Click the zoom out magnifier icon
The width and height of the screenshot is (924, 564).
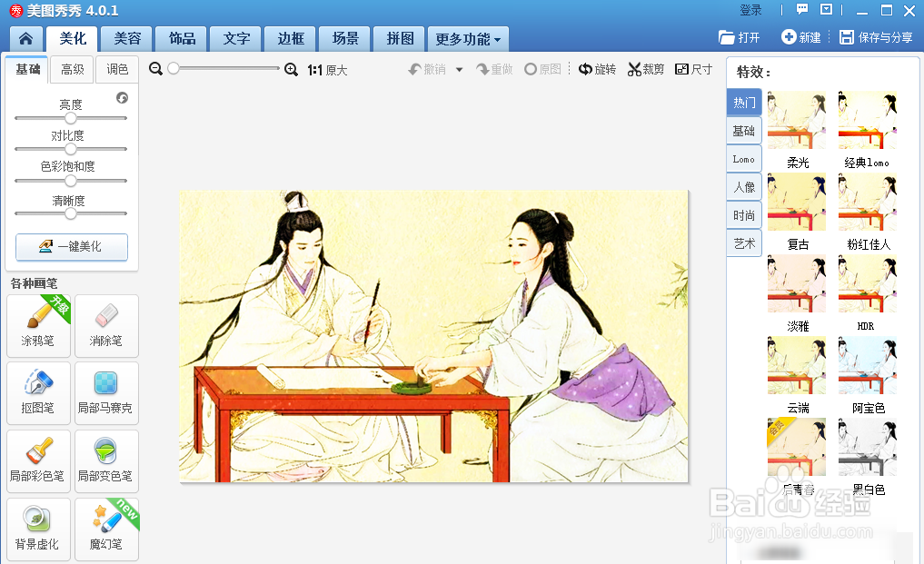click(x=155, y=69)
